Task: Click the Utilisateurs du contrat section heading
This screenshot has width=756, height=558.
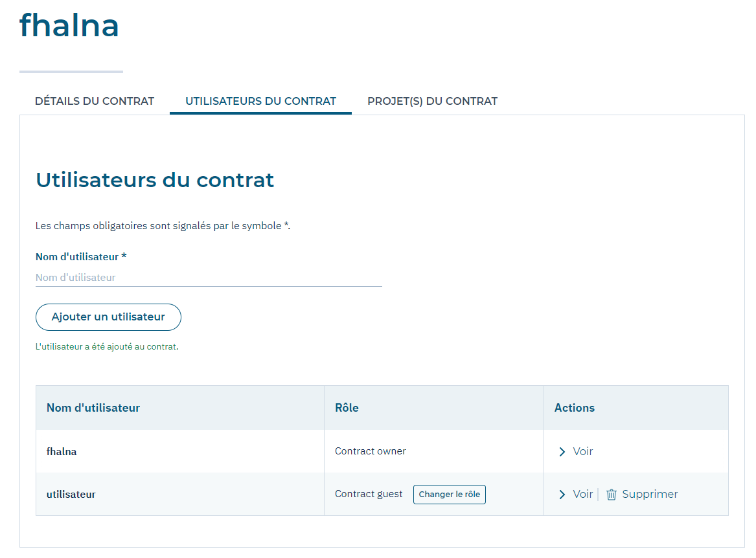Action: [155, 180]
